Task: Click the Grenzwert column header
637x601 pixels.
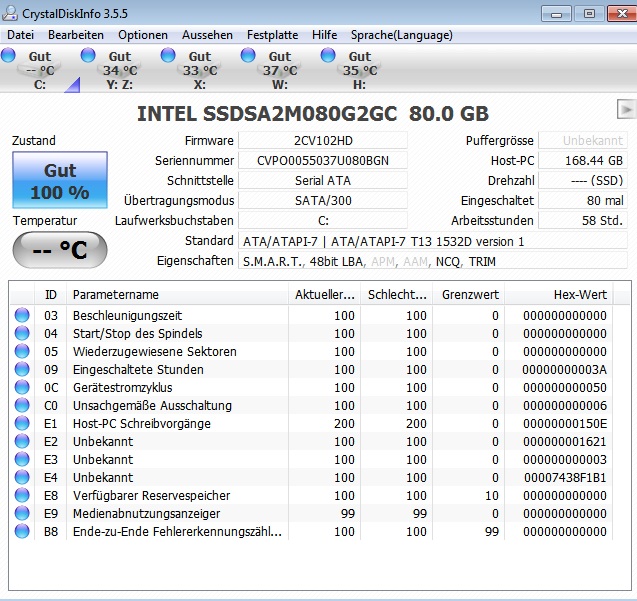Action: tap(469, 294)
